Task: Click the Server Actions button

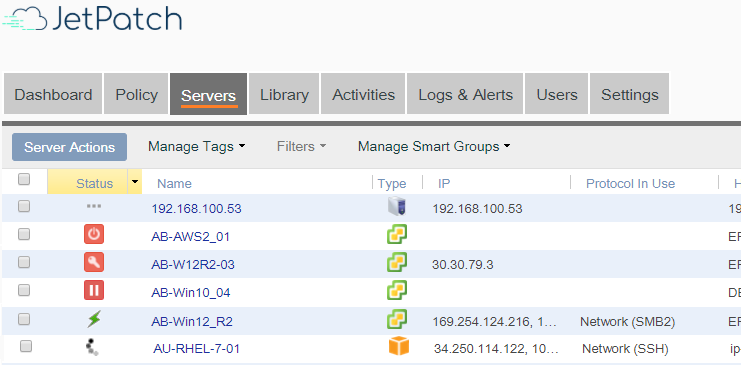Action: click(x=69, y=147)
